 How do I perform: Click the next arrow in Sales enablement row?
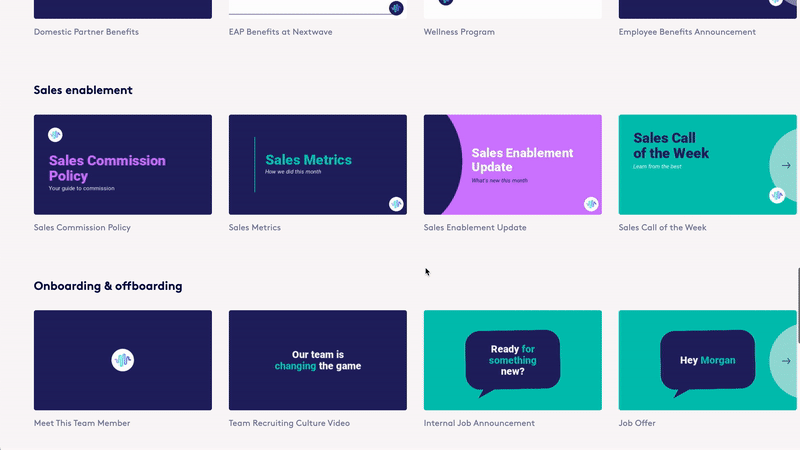point(786,165)
